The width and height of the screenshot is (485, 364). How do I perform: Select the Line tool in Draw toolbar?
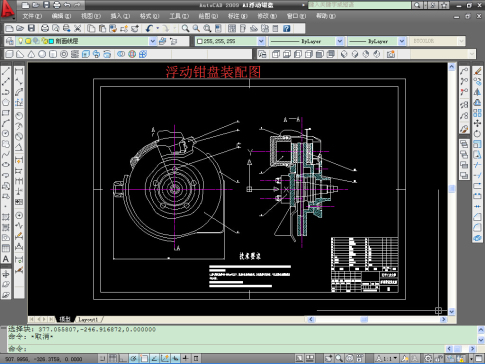pyautogui.click(x=6, y=71)
